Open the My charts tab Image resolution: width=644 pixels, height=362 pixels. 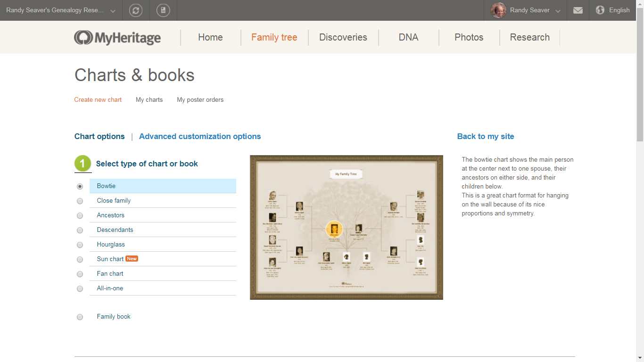[149, 99]
